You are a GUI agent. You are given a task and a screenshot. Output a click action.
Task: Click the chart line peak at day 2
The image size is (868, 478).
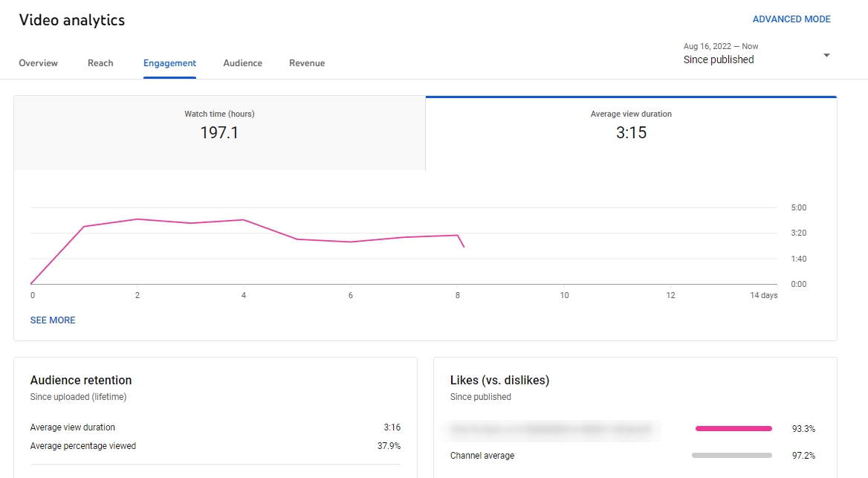click(137, 219)
